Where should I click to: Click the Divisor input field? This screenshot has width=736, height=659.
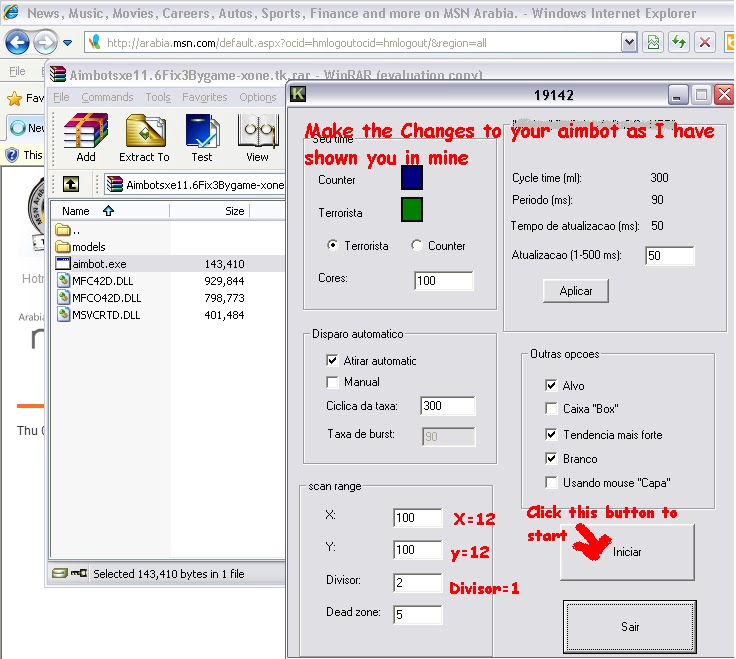(418, 583)
